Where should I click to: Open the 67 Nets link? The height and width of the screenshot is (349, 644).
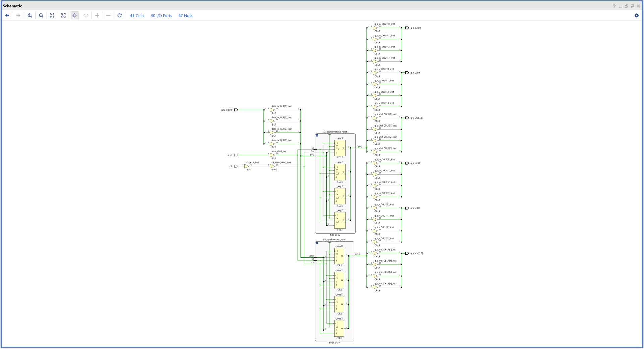click(185, 16)
